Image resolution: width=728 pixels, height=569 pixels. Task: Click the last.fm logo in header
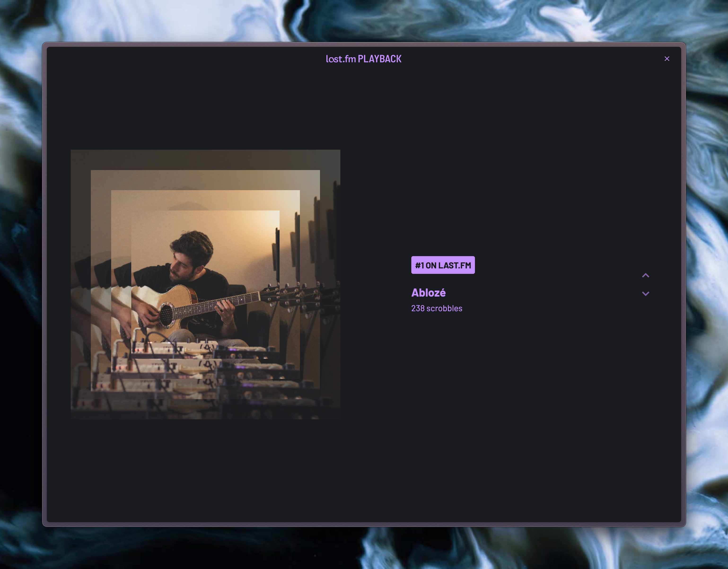point(341,59)
